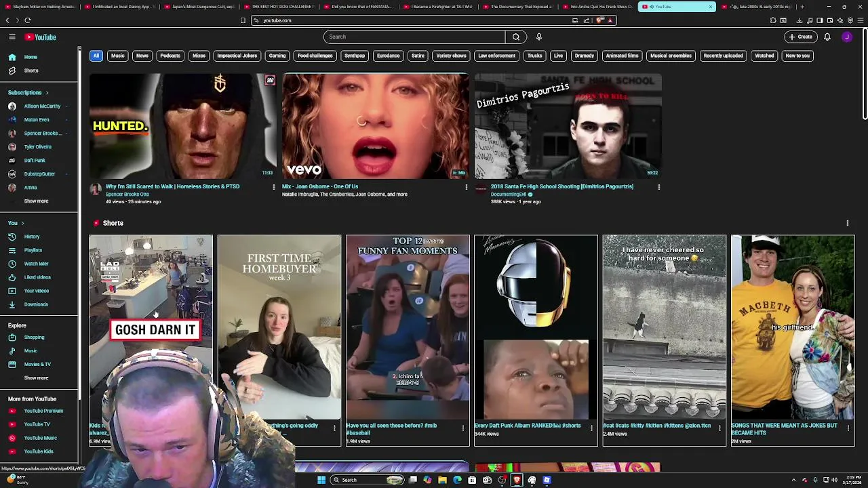Select the Impractical Jokers filter chip
Screen dimensions: 868x488
coord(237,56)
